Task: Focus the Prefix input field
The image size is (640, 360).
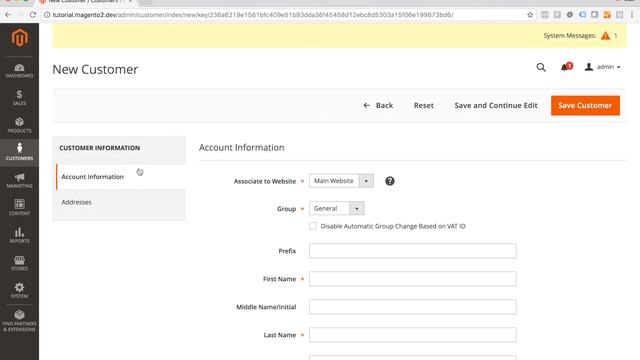Action: (413, 251)
